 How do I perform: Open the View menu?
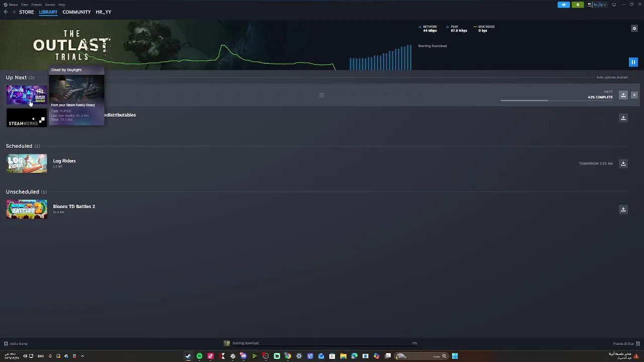24,5
